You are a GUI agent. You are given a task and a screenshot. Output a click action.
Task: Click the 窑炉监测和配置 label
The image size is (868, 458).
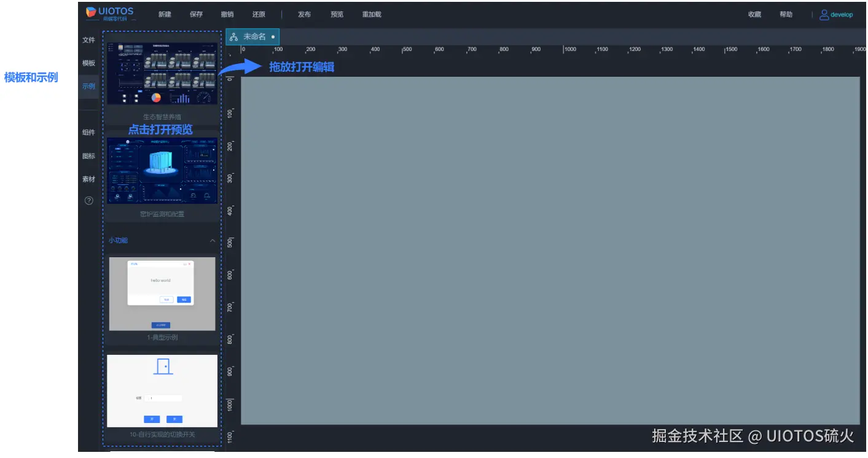(162, 214)
